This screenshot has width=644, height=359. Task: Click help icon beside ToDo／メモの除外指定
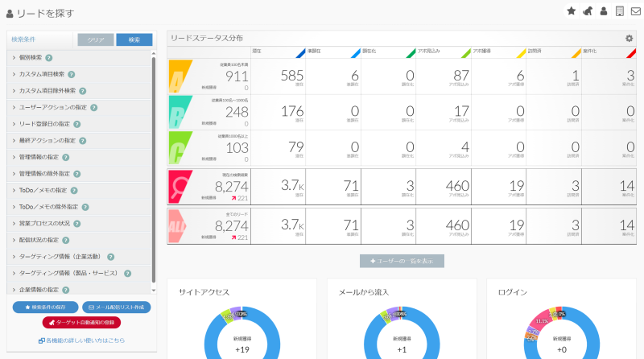pos(85,207)
